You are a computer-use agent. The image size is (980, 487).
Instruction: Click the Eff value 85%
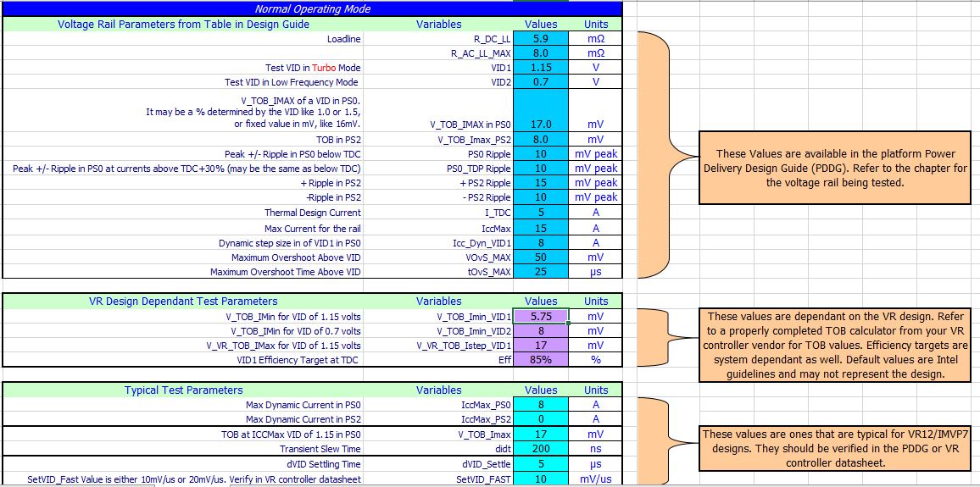540,360
